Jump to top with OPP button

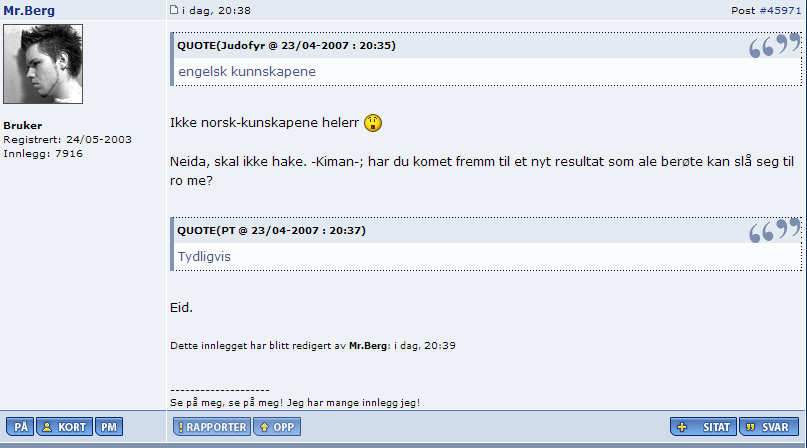pyautogui.click(x=277, y=427)
